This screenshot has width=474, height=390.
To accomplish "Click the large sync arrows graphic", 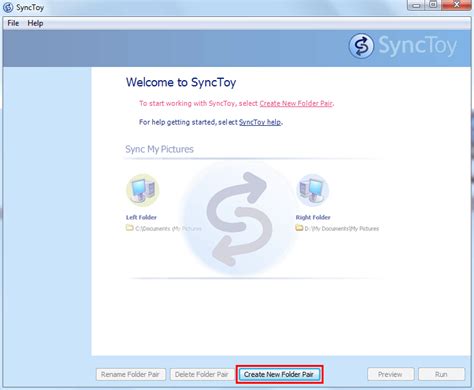I will click(239, 219).
